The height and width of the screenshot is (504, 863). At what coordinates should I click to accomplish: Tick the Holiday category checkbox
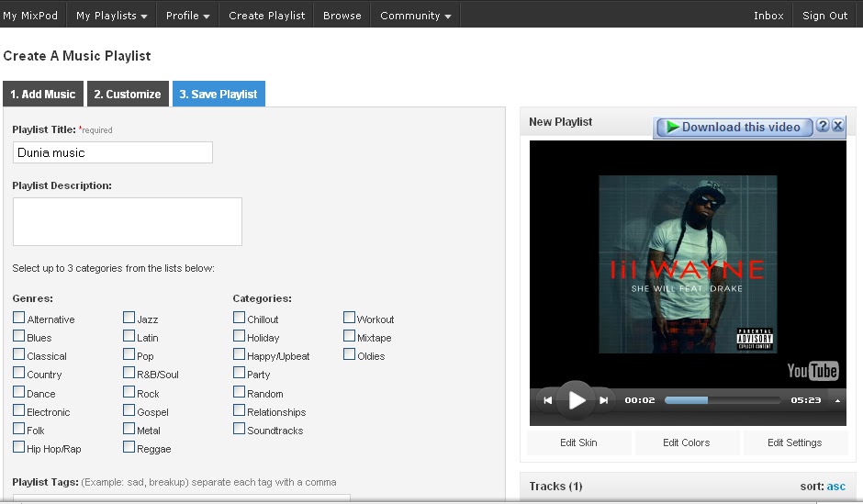tap(239, 336)
